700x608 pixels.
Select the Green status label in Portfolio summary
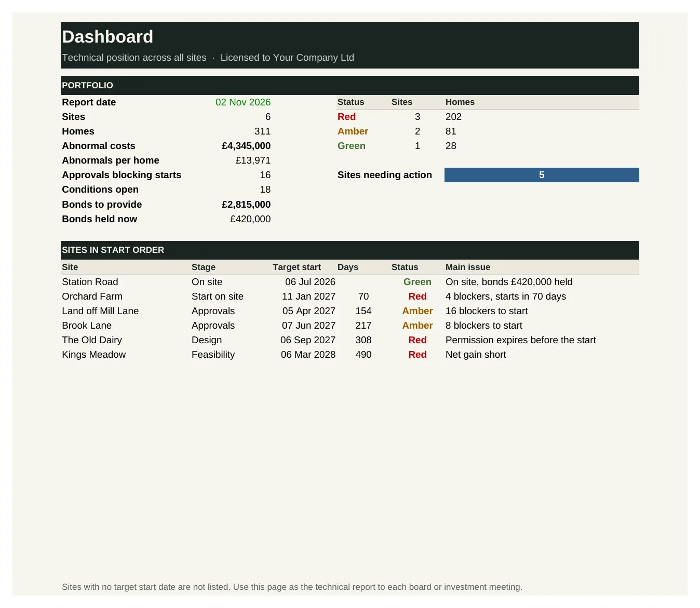point(352,146)
